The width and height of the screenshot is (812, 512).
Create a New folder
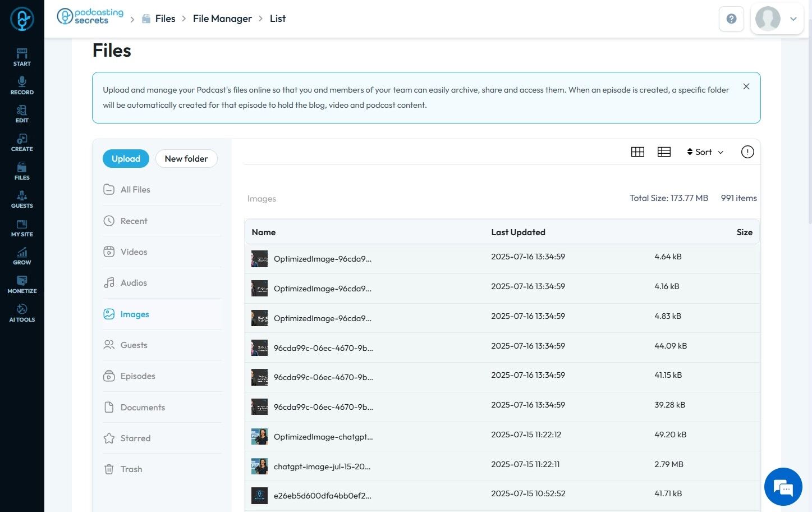(186, 159)
